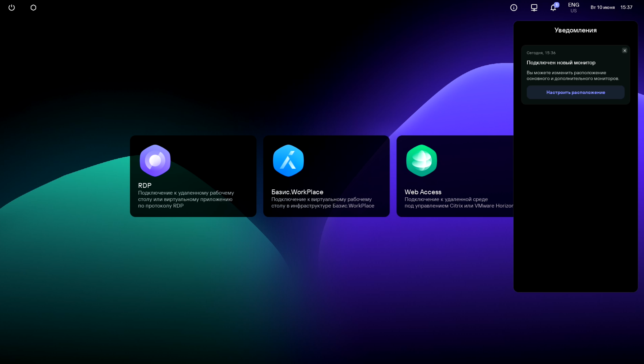This screenshot has width=644, height=364.
Task: Open the monitor display settings icon
Action: pos(534,8)
